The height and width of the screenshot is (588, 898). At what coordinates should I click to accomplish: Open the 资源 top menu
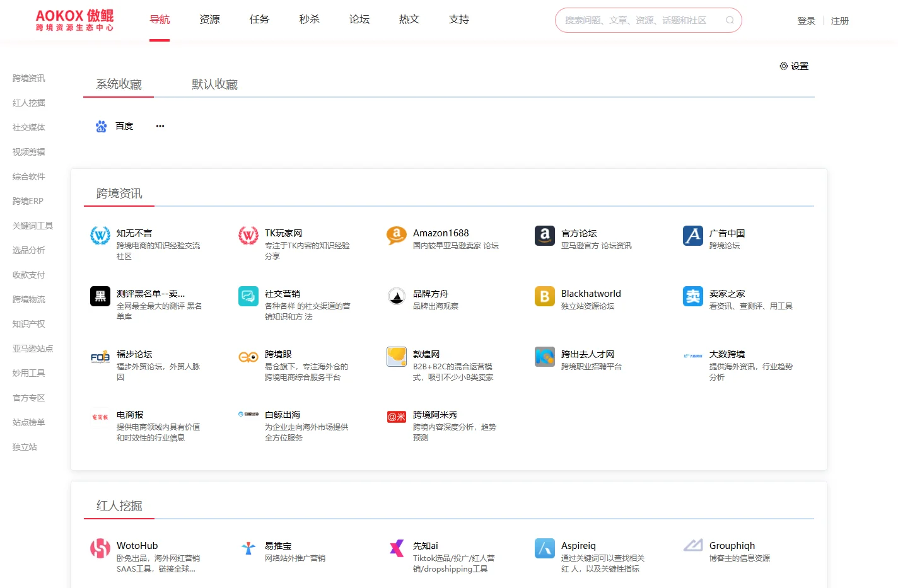(209, 20)
